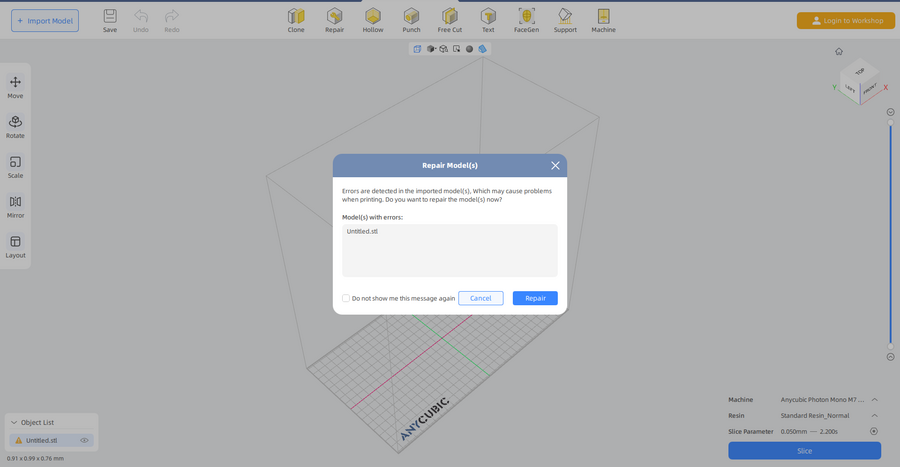Select the Move tool

pos(15,87)
